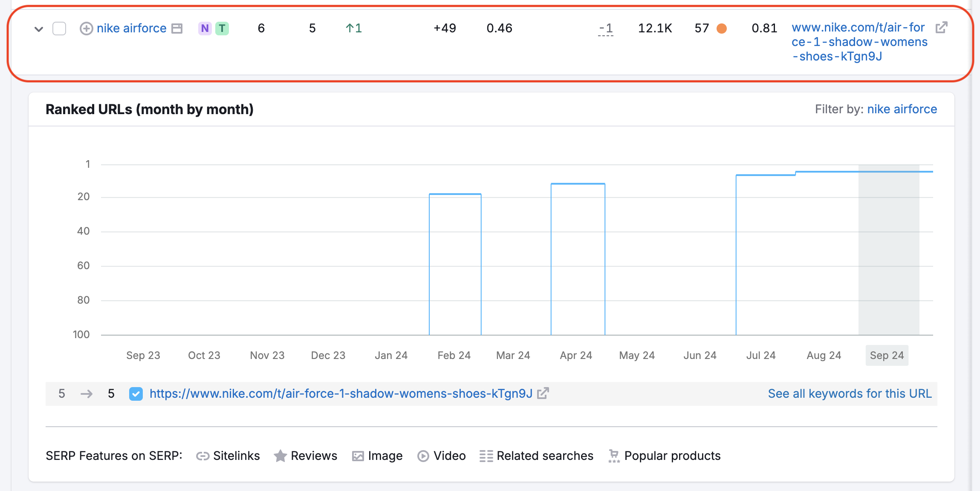Click the Video SERP feature icon
980x491 pixels.
point(423,456)
